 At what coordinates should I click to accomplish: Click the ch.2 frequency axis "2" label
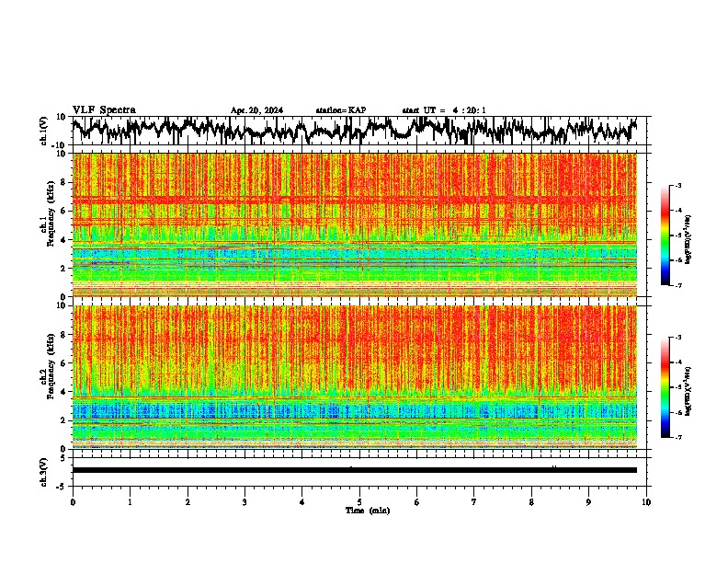tap(63, 420)
